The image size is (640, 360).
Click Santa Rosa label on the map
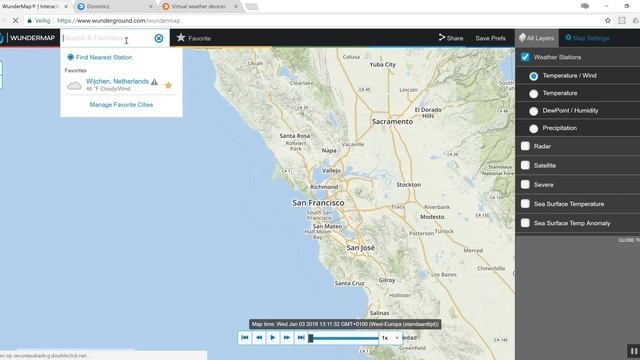(295, 136)
